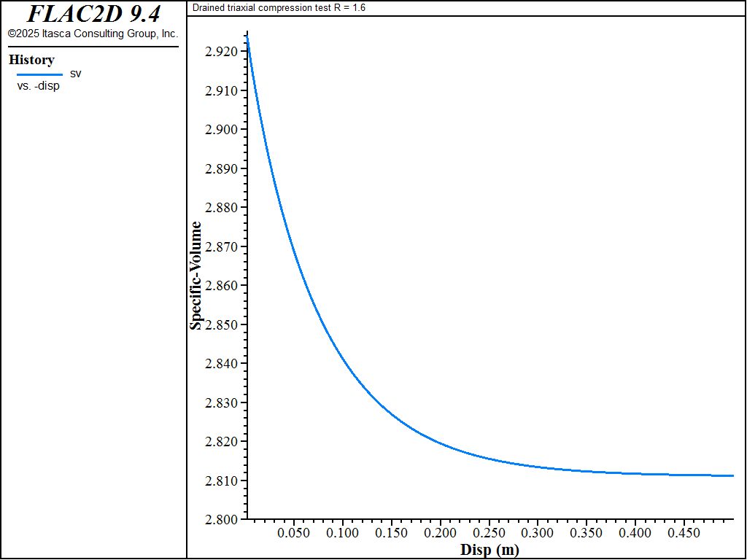Click the 0.350 x-axis tick value

(x=587, y=532)
